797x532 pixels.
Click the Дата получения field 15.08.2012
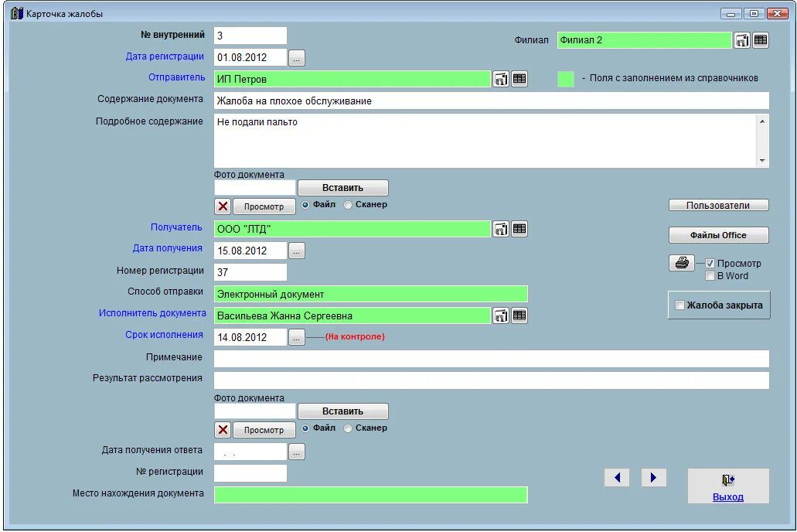pyautogui.click(x=250, y=251)
